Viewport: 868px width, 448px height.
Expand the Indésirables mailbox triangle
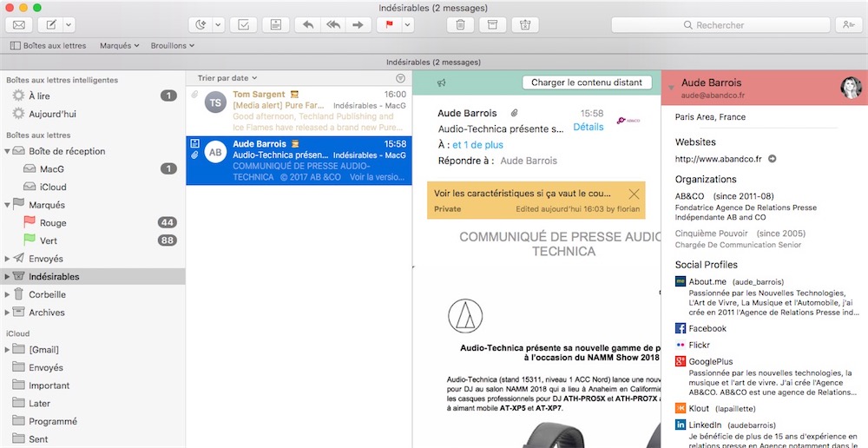[x=7, y=276]
